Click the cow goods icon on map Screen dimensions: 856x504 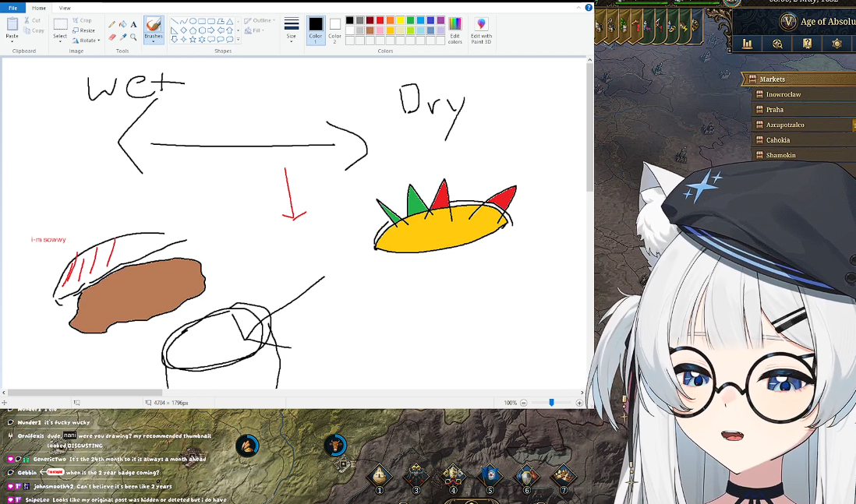tap(334, 446)
